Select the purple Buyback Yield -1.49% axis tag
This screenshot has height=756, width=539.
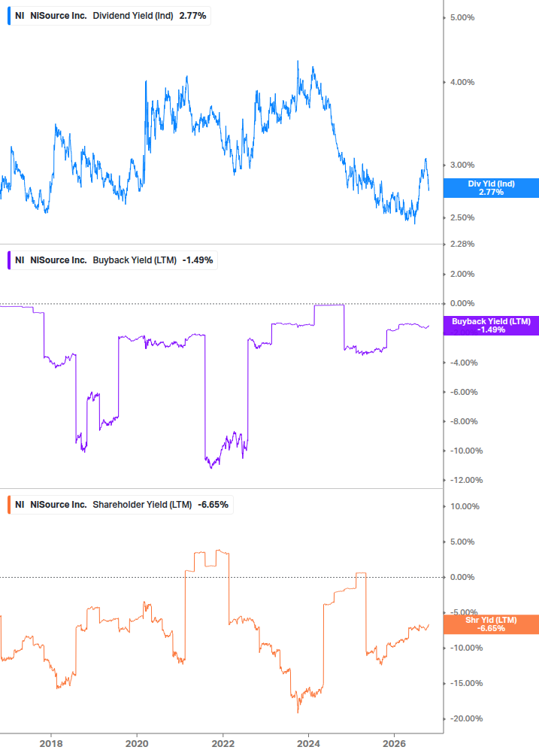point(491,326)
